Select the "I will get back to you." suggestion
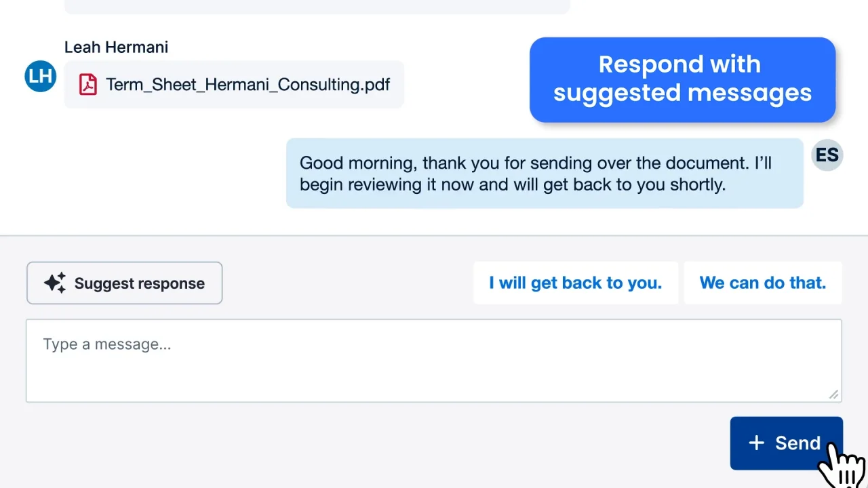 coord(575,283)
